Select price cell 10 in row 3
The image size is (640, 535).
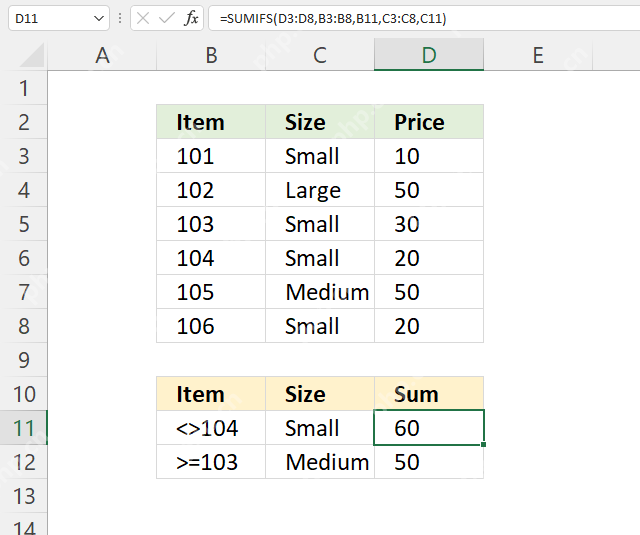pyautogui.click(x=429, y=156)
